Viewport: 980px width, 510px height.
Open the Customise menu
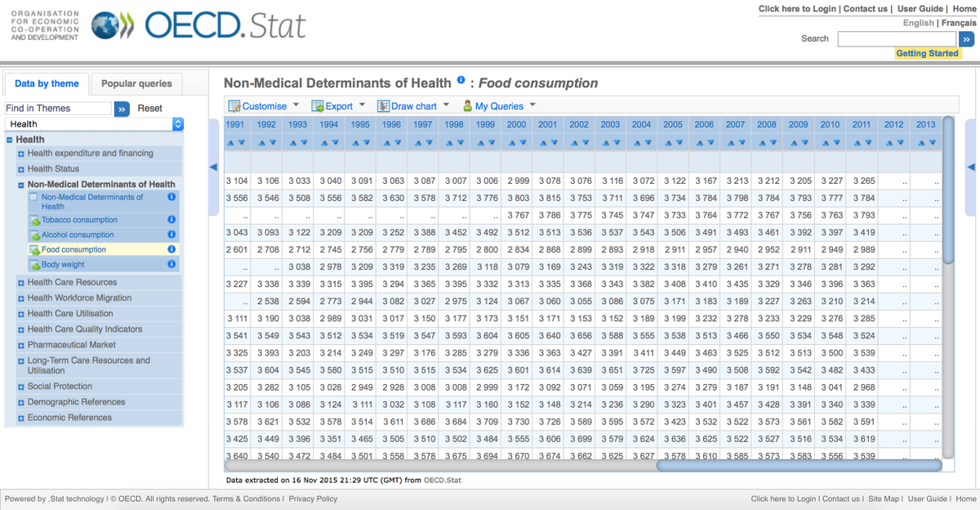(x=264, y=105)
